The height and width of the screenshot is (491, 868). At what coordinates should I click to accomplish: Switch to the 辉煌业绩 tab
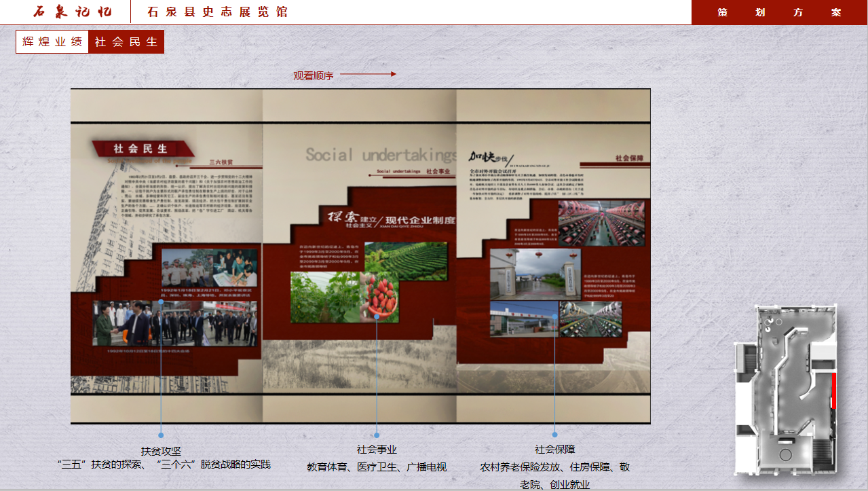[x=52, y=41]
